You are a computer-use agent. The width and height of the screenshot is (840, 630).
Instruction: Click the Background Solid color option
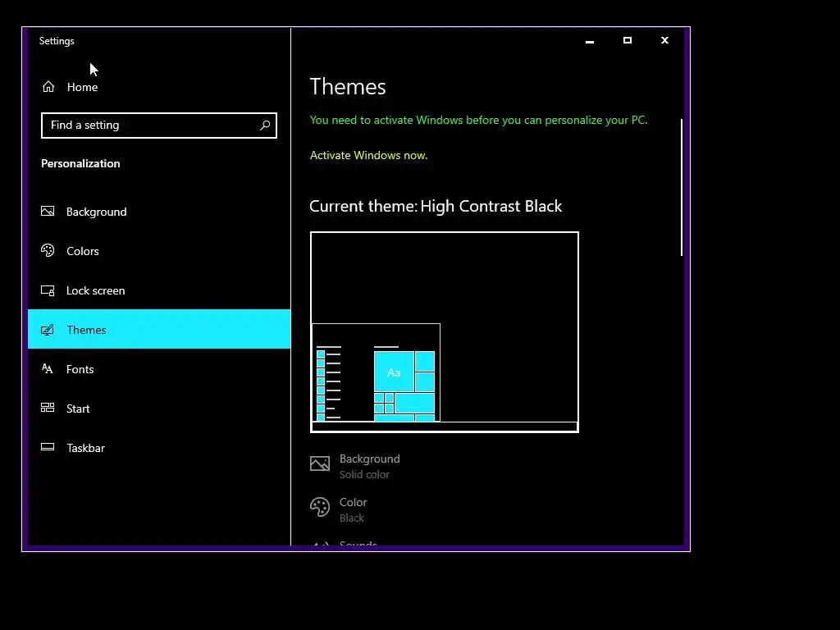point(355,466)
